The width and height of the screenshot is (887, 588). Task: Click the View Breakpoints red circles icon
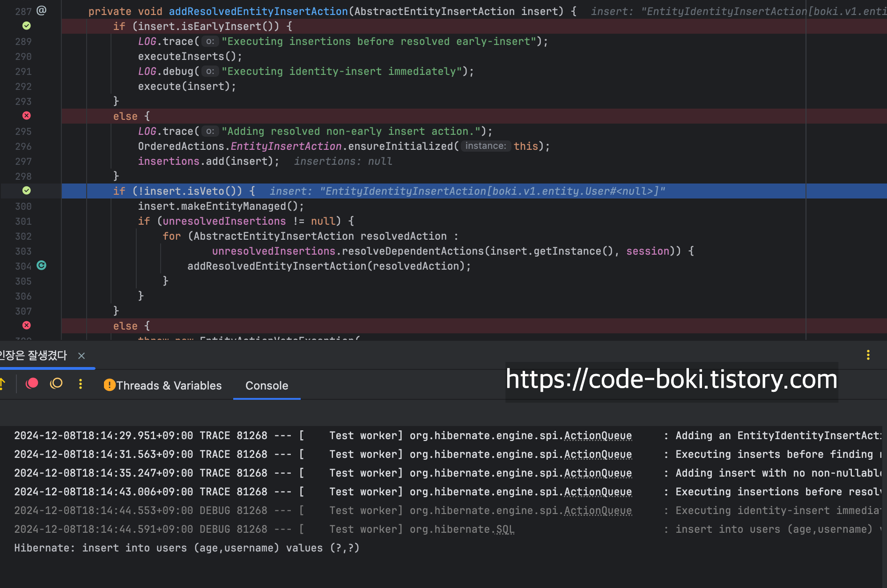(32, 384)
